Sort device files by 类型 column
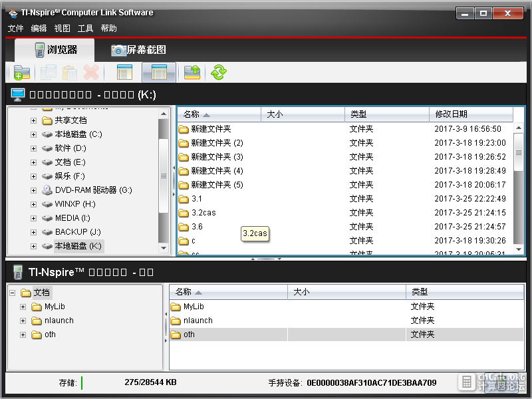This screenshot has height=399, width=532. 465,292
